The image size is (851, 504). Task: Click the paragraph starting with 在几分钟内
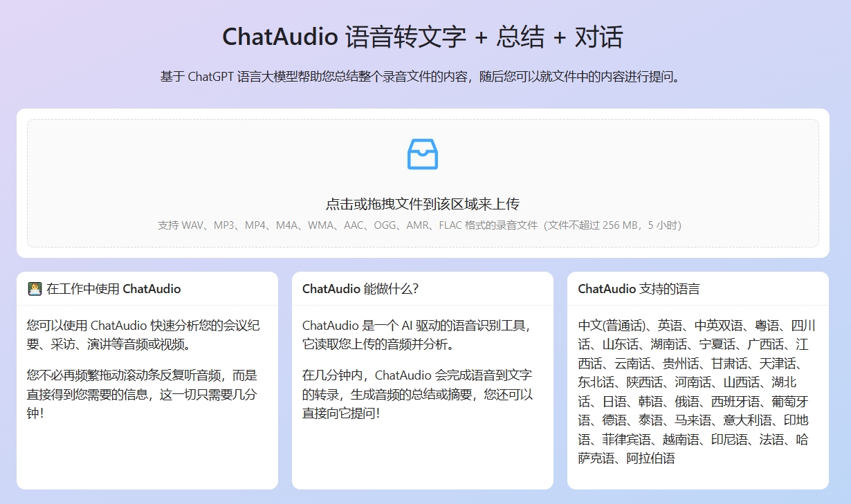[418, 394]
